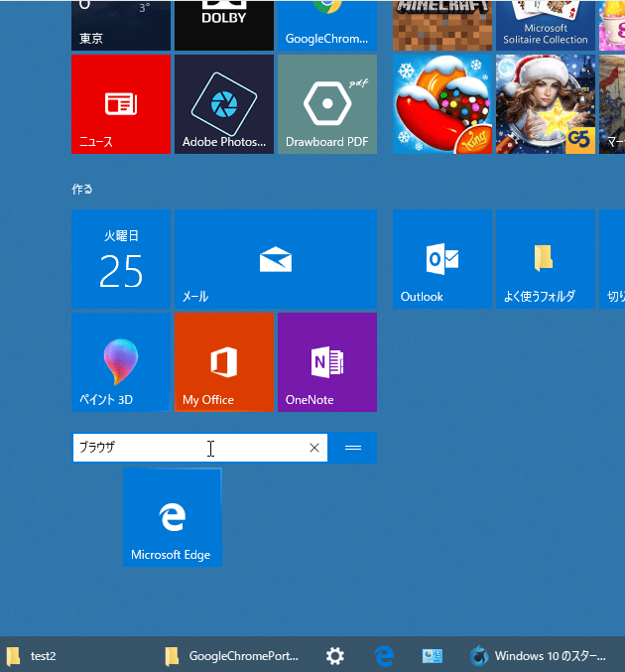
Task: Open the G5 game tile
Action: pyautogui.click(x=546, y=104)
